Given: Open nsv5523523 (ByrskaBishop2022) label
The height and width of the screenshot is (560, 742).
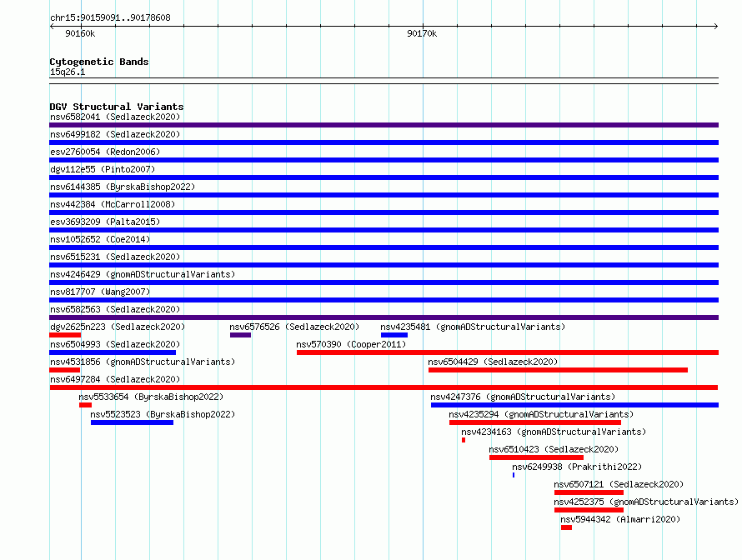Looking at the screenshot, I should coord(163,414).
